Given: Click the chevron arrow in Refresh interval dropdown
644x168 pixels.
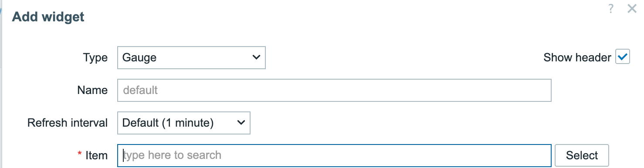Looking at the screenshot, I should (x=241, y=123).
